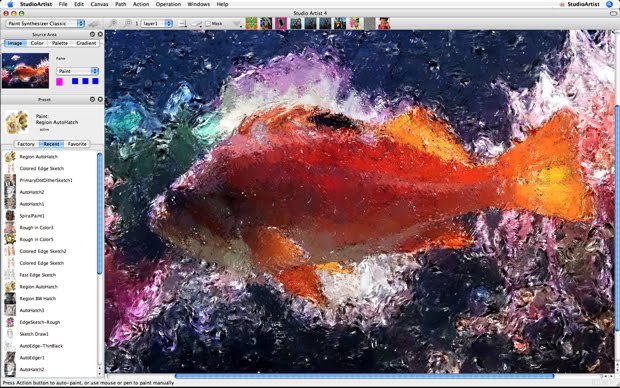
Task: Open the Action menu
Action: click(141, 4)
